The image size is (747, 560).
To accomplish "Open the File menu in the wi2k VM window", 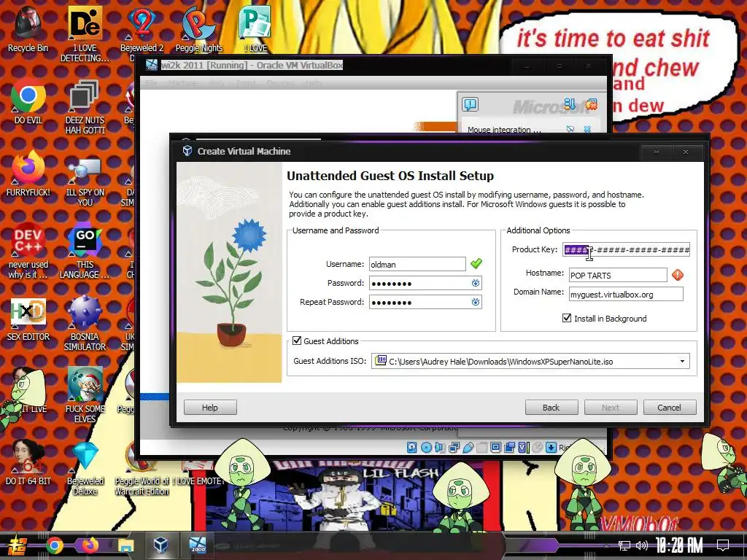I will click(152, 83).
